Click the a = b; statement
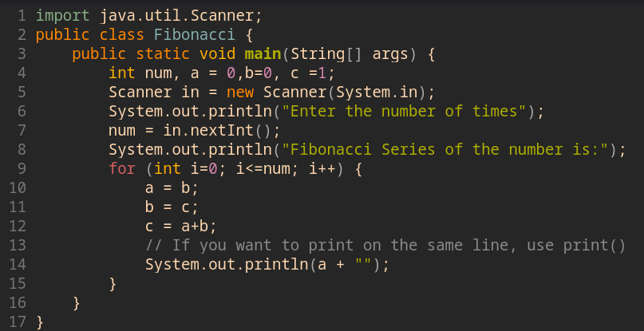 click(172, 188)
